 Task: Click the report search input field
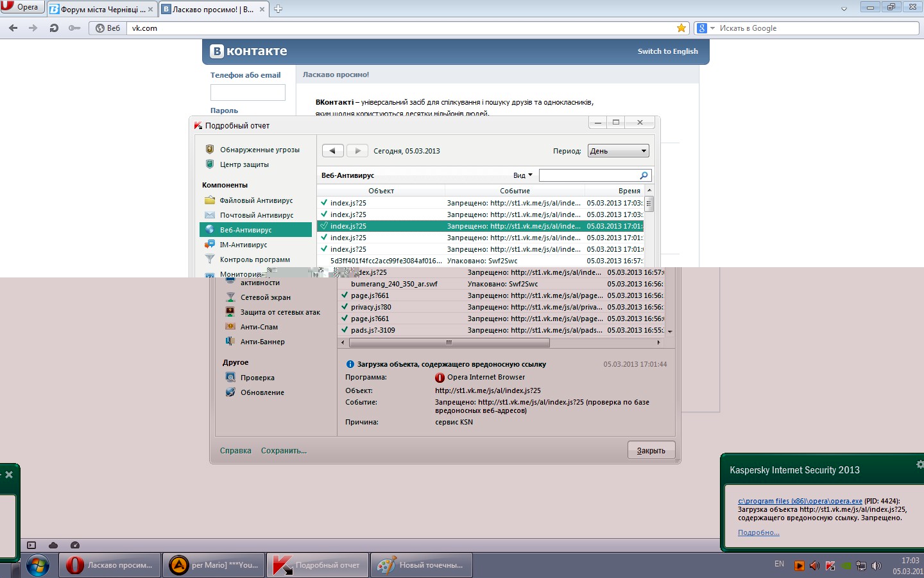coord(589,175)
